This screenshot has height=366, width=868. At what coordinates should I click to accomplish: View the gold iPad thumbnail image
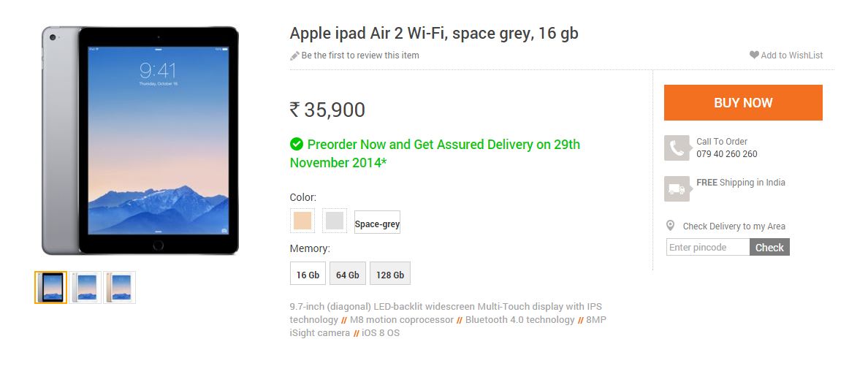(x=118, y=287)
